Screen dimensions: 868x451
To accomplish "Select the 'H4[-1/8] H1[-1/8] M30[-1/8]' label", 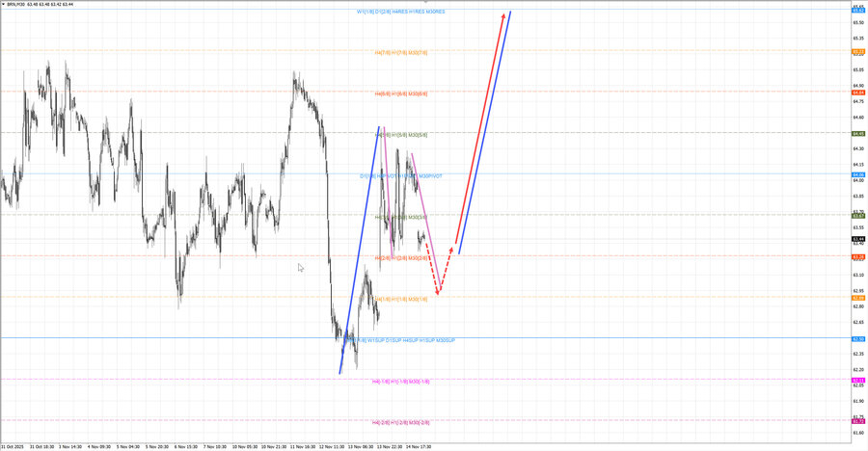I will [401, 382].
